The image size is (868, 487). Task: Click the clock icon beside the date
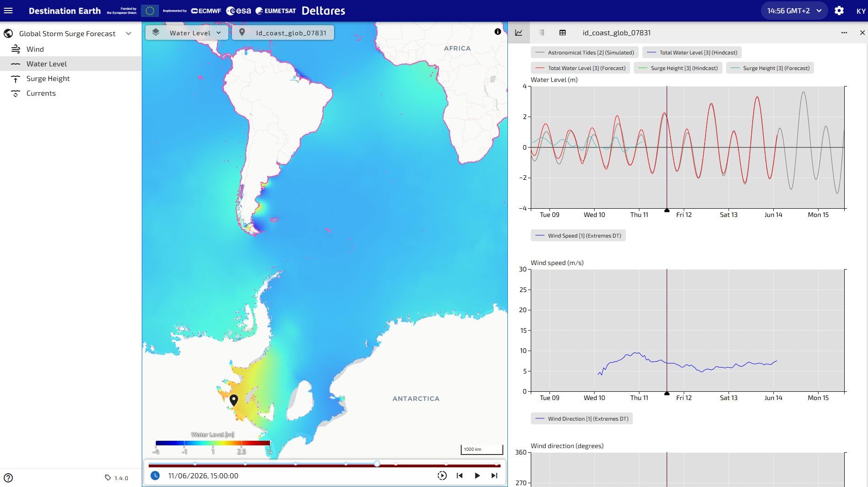(x=155, y=476)
